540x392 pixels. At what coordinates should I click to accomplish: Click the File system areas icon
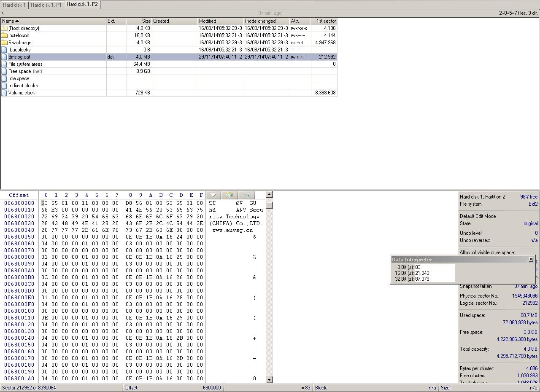(x=4, y=64)
